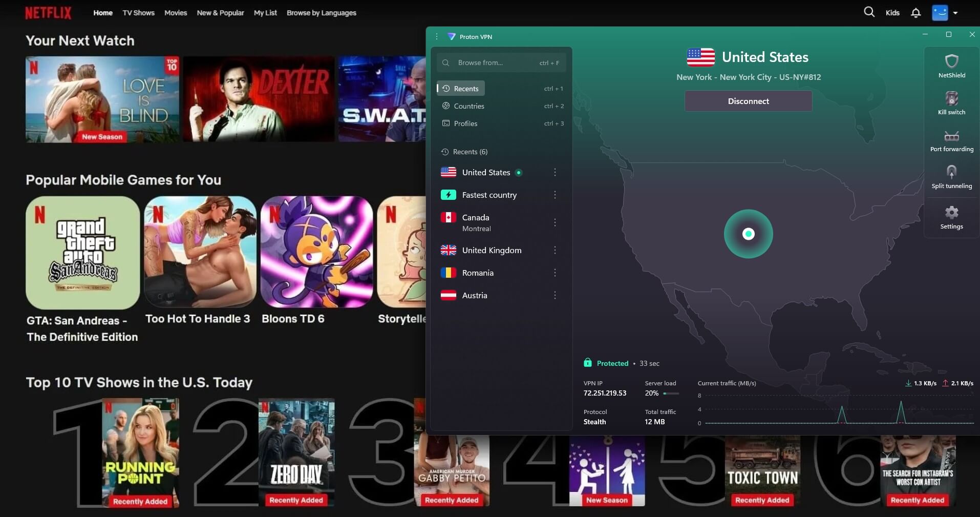Click Romania flag icon
This screenshot has height=517, width=980.
coord(449,273)
